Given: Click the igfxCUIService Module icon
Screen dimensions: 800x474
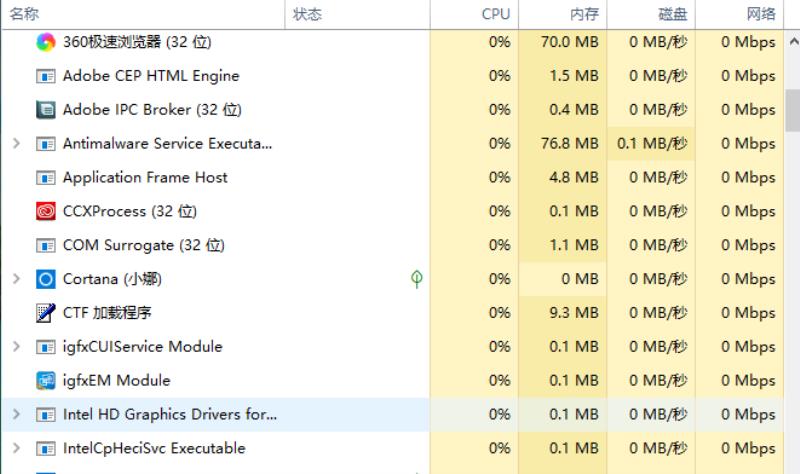Looking at the screenshot, I should coord(46,347).
